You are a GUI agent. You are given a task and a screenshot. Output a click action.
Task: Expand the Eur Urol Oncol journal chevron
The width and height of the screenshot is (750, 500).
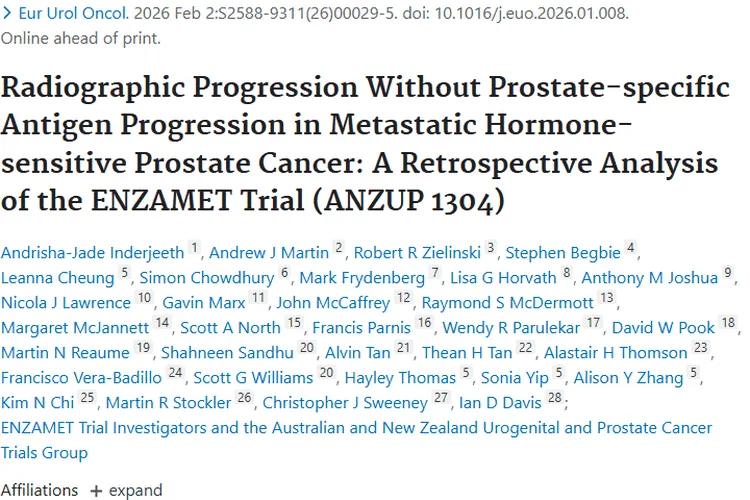pyautogui.click(x=9, y=14)
